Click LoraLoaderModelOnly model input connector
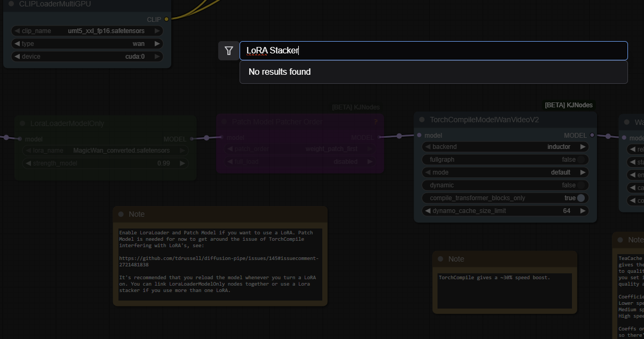The width and height of the screenshot is (644, 339). pyautogui.click(x=19, y=139)
